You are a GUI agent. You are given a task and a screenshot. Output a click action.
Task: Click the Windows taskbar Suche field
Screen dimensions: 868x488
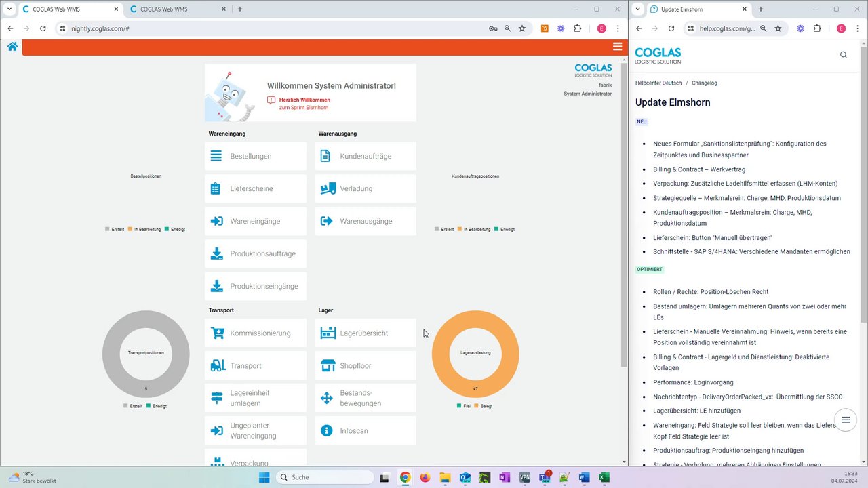(325, 477)
